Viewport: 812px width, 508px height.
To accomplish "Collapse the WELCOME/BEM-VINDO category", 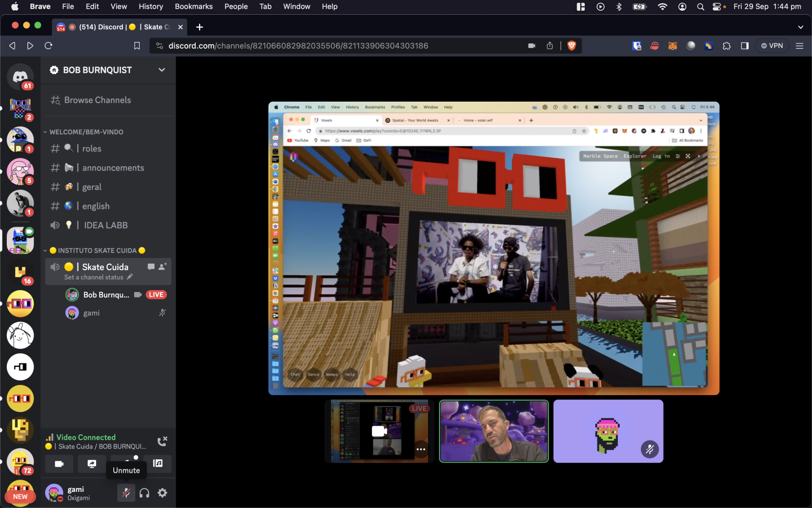I will [x=86, y=132].
